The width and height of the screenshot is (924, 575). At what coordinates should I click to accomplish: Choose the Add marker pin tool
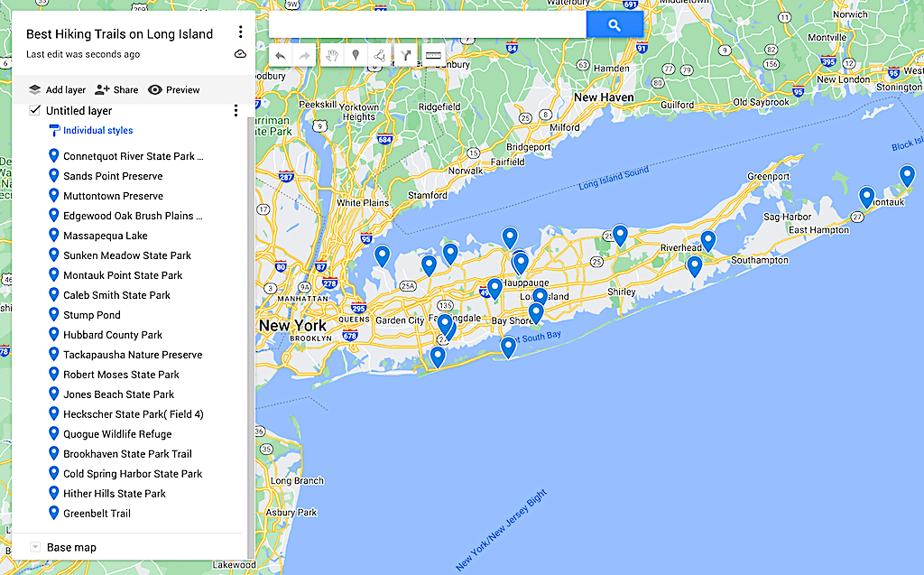(x=356, y=56)
